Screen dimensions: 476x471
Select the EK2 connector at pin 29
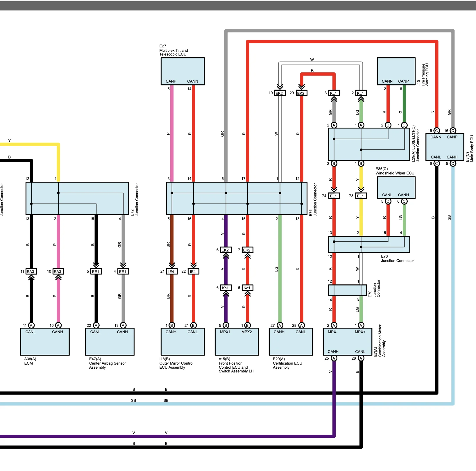pyautogui.click(x=301, y=93)
